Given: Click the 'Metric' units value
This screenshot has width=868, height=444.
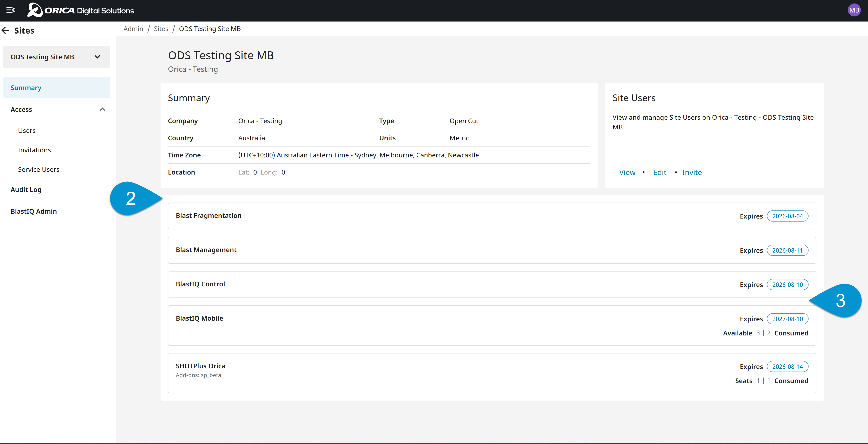Looking at the screenshot, I should point(459,138).
